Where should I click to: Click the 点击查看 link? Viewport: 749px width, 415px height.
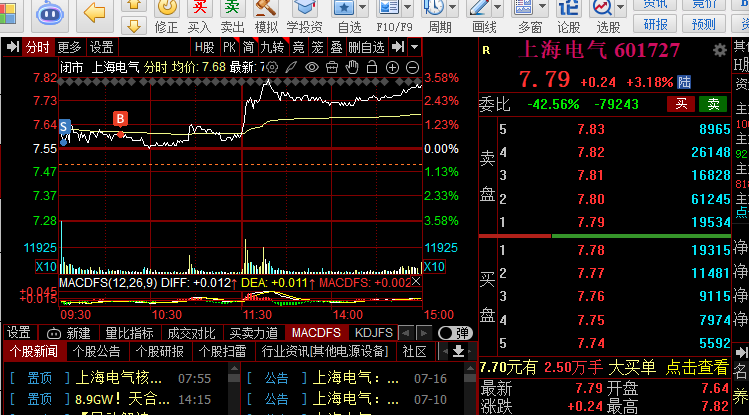pyautogui.click(x=696, y=367)
